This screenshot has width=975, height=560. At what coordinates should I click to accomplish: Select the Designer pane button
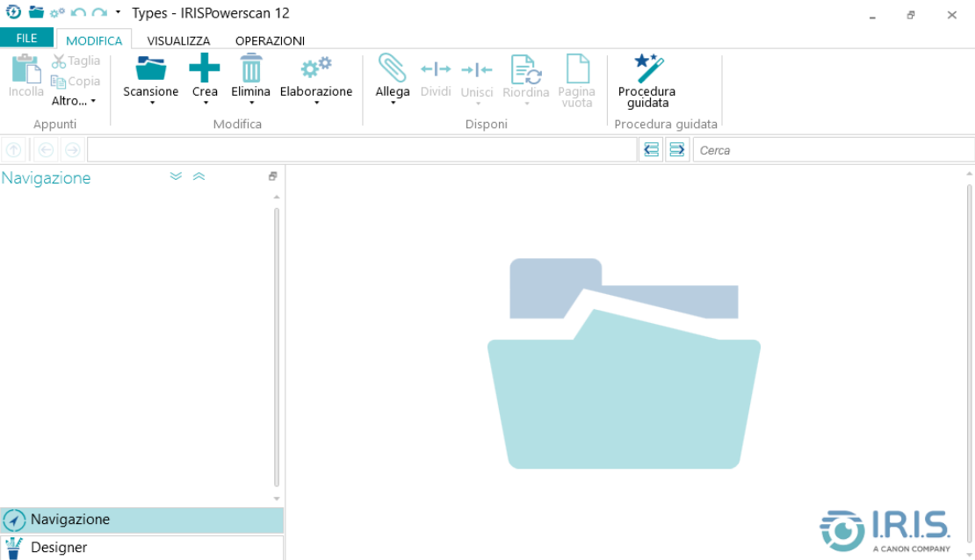point(141,548)
